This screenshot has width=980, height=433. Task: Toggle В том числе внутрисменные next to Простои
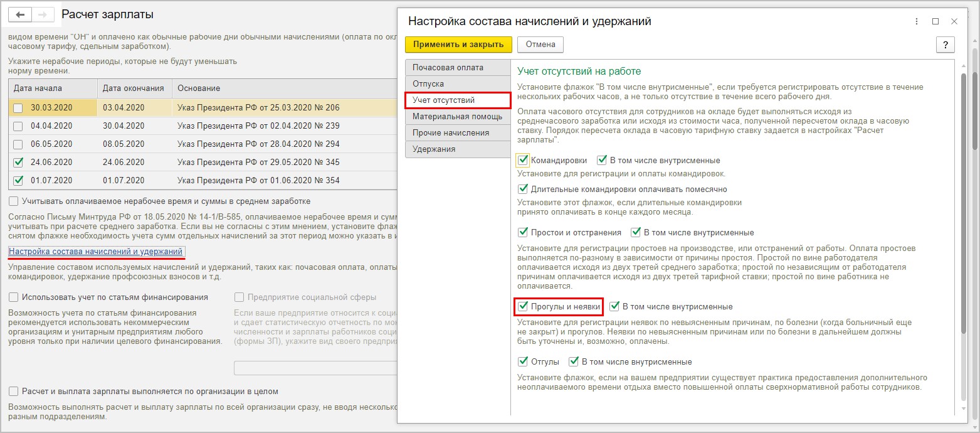point(636,232)
